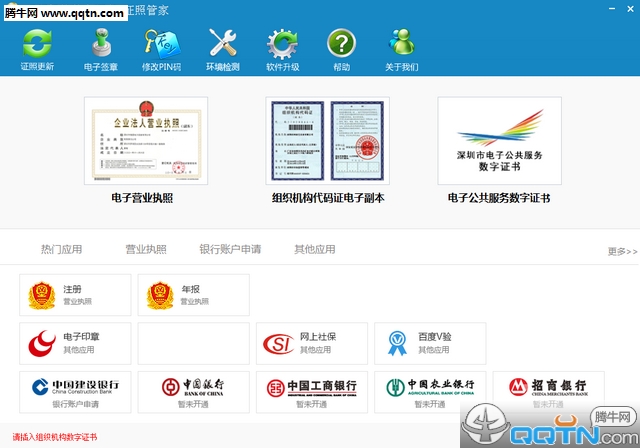Click the red China Merchants Bank logo
Image resolution: width=640 pixels, height=448 pixels.
click(518, 387)
